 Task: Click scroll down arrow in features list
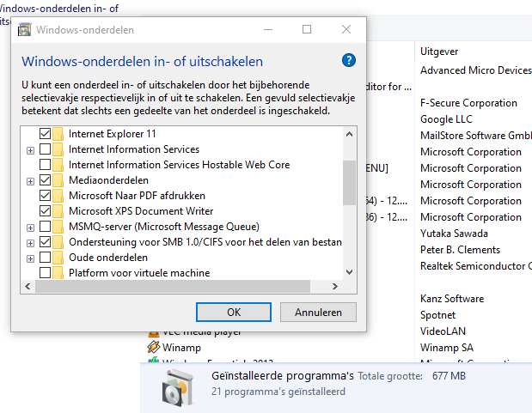(349, 272)
